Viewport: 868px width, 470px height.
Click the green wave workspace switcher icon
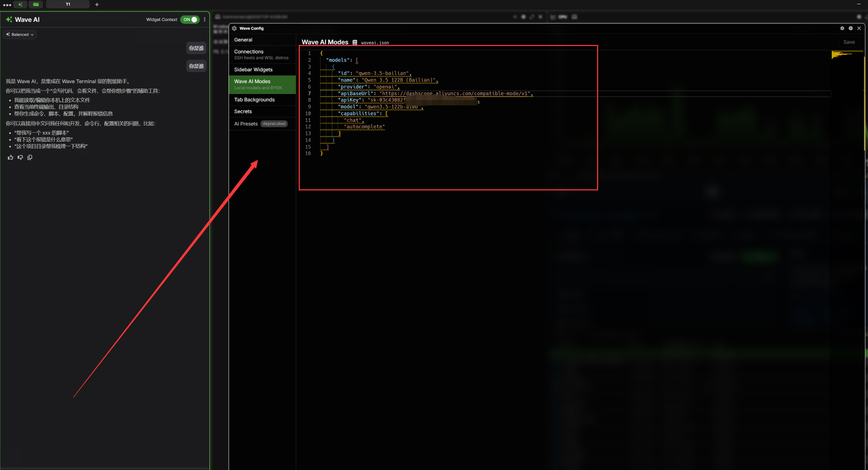click(36, 5)
